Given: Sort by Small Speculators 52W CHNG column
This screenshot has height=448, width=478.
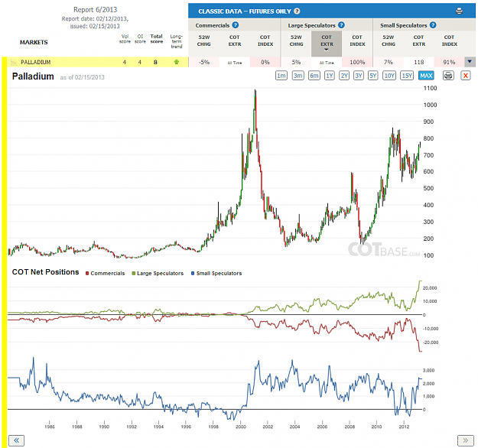Looking at the screenshot, I should point(388,41).
